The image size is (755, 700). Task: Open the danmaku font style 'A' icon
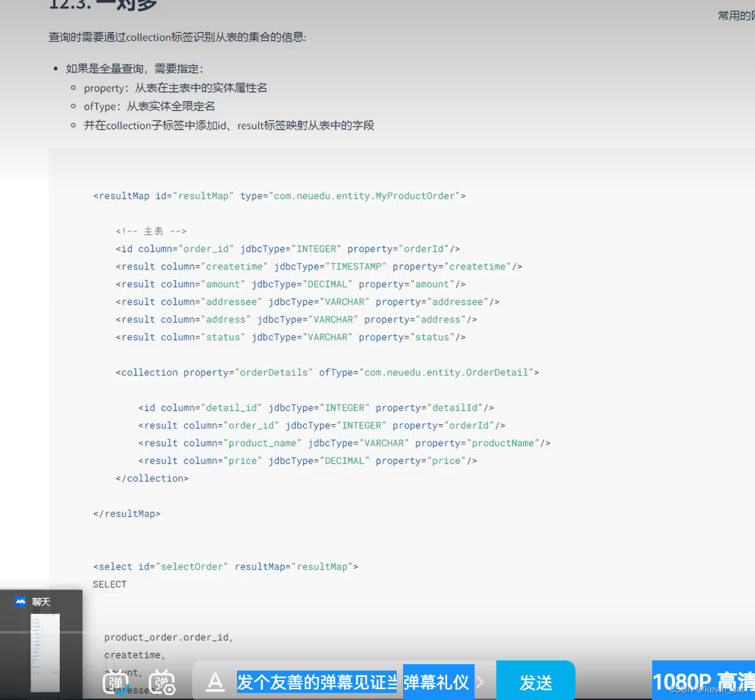[215, 682]
